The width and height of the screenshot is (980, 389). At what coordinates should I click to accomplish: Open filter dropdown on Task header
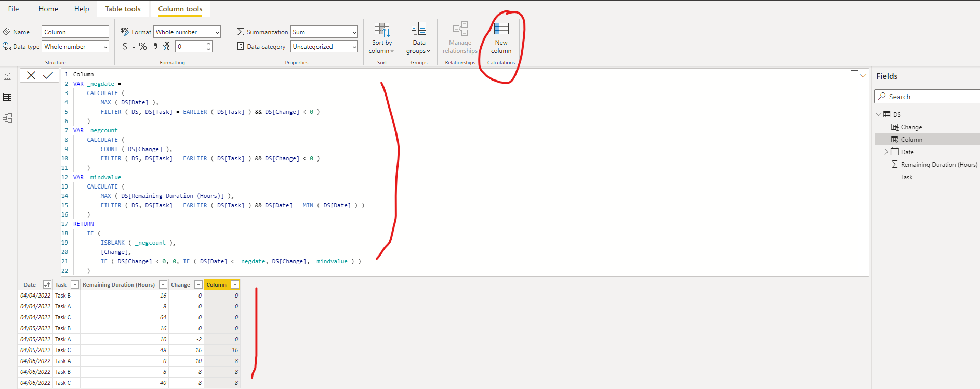[74, 285]
